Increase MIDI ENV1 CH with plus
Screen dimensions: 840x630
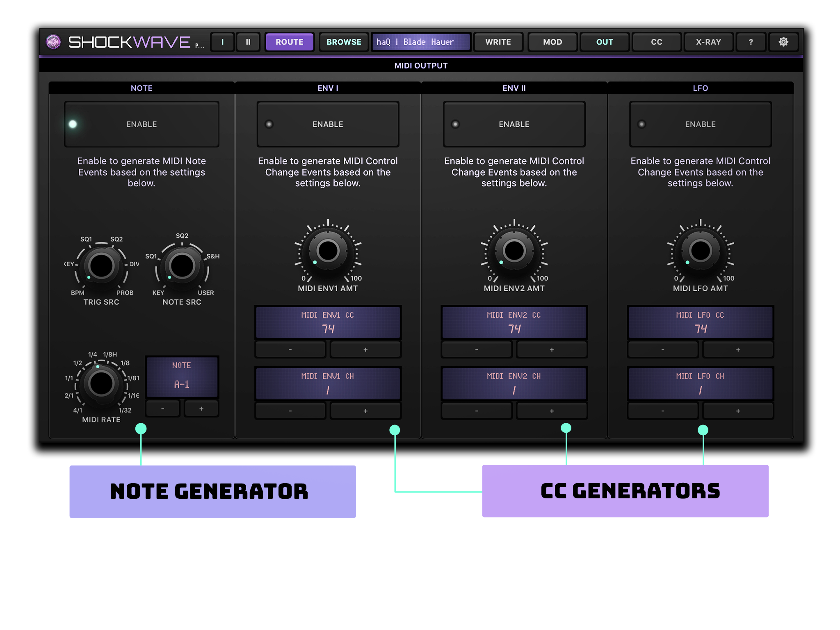[x=365, y=411]
